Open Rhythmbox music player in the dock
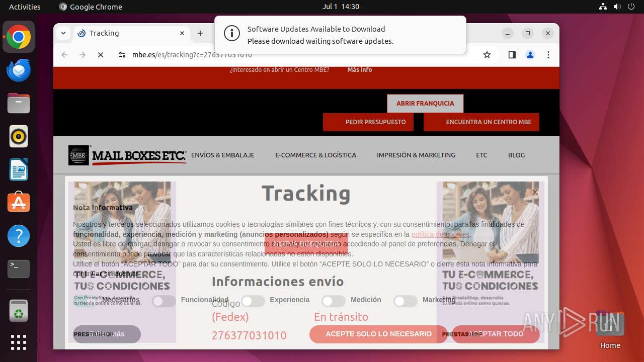 pos(19,136)
